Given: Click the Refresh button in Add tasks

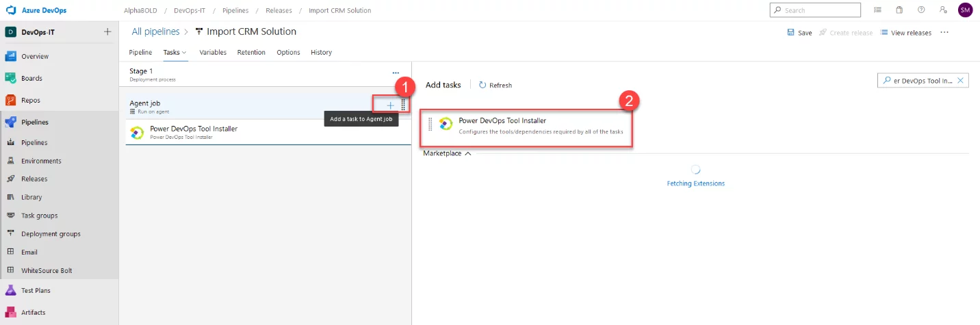Looking at the screenshot, I should 495,85.
